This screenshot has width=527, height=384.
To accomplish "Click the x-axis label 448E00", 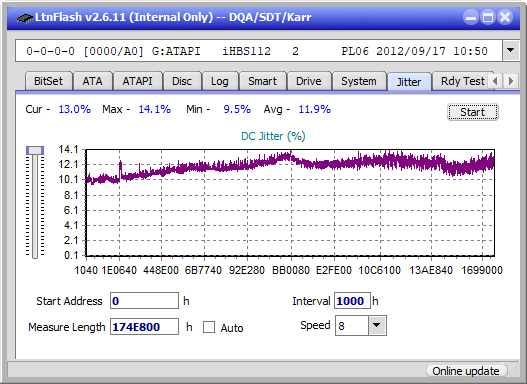I will (x=161, y=270).
